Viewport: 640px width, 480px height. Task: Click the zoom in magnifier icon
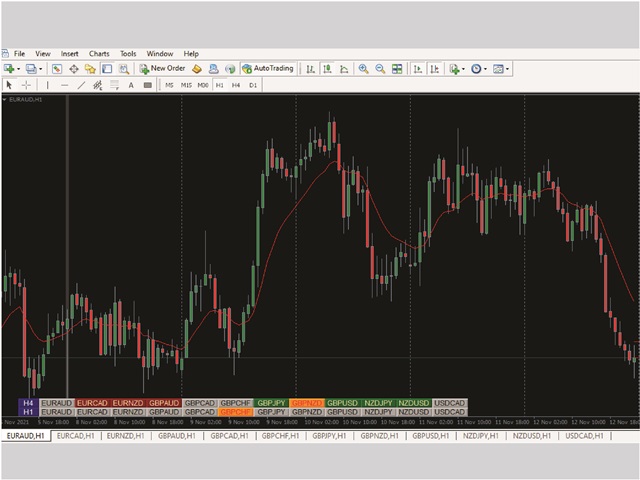(x=363, y=69)
